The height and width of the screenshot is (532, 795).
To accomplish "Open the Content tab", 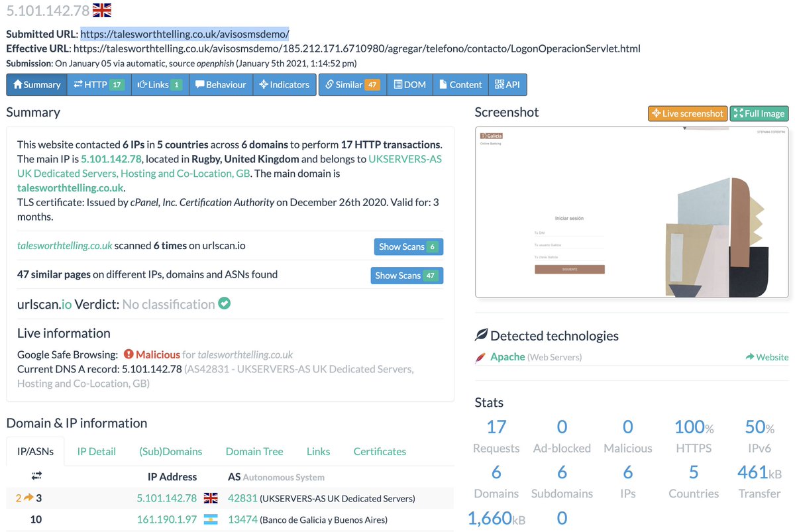I will tap(460, 85).
